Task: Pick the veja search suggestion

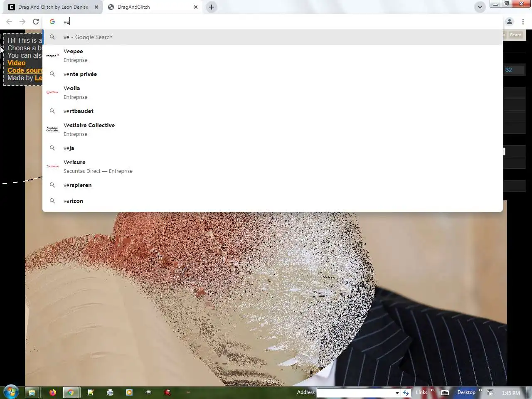Action: pos(272,148)
